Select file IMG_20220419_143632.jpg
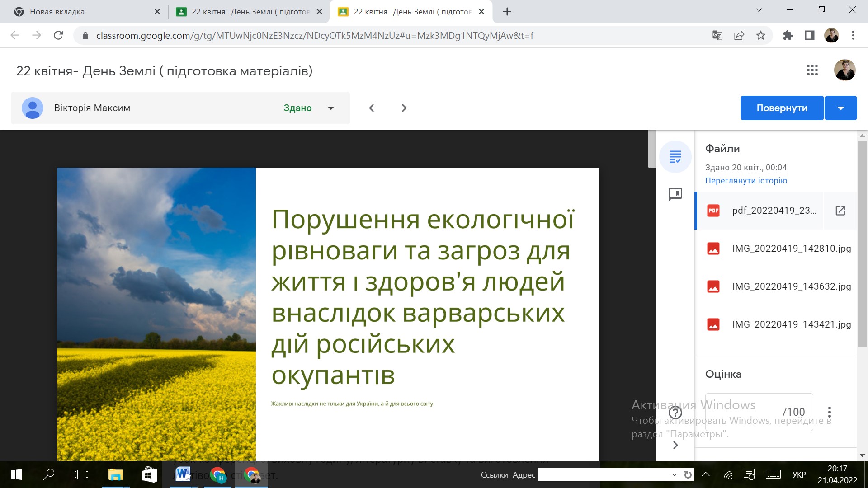Viewport: 868px width, 488px height. (x=776, y=286)
